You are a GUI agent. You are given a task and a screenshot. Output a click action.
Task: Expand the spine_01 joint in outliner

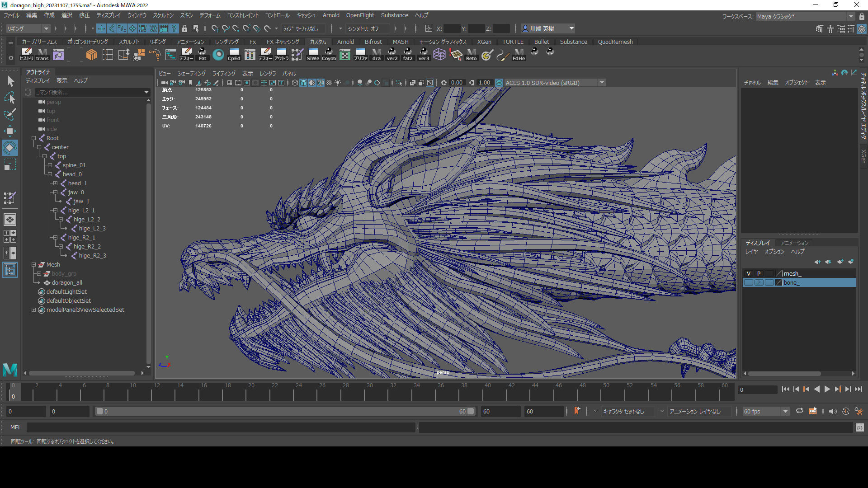50,165
